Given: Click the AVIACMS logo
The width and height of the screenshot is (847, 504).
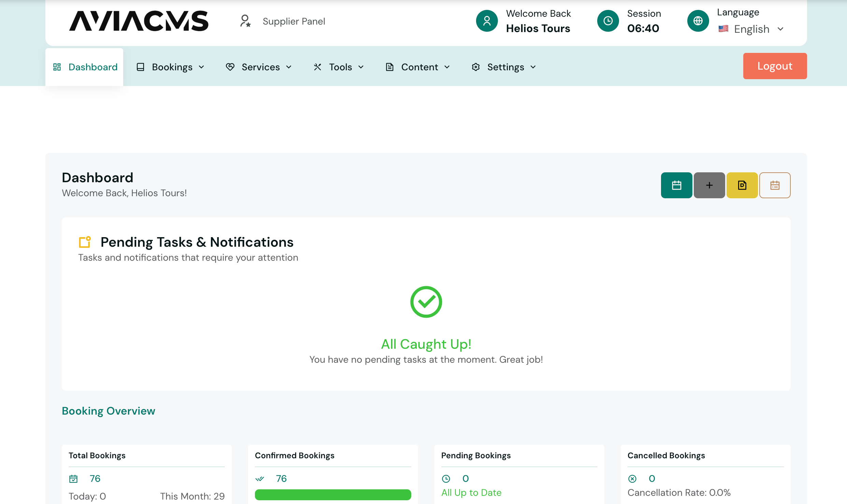Looking at the screenshot, I should pos(139,21).
